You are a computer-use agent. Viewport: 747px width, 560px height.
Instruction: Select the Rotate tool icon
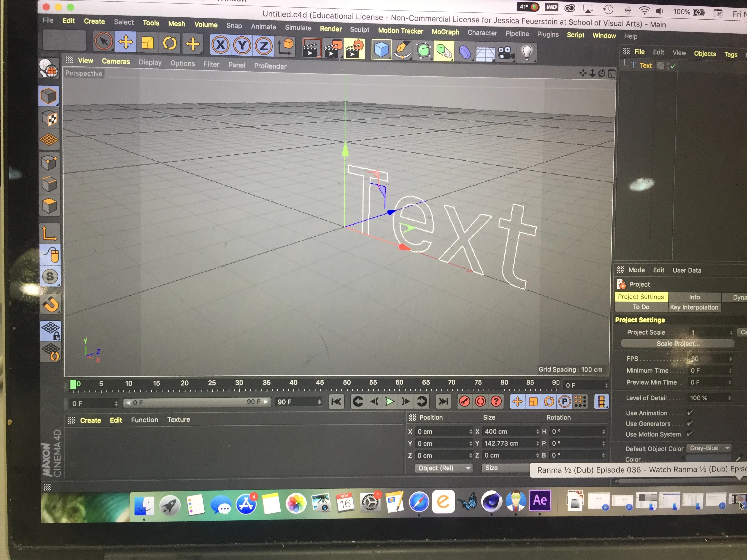point(170,43)
